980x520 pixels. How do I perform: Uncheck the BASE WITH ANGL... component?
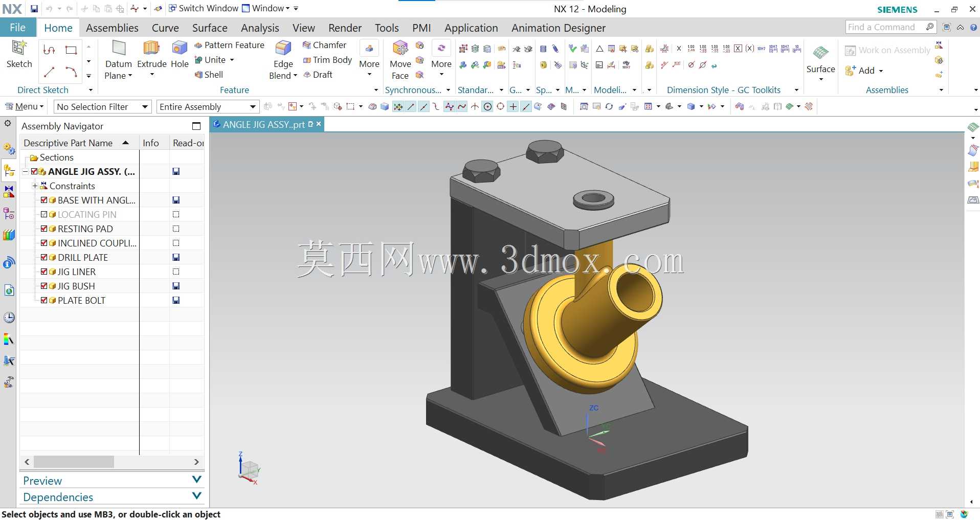click(x=44, y=200)
